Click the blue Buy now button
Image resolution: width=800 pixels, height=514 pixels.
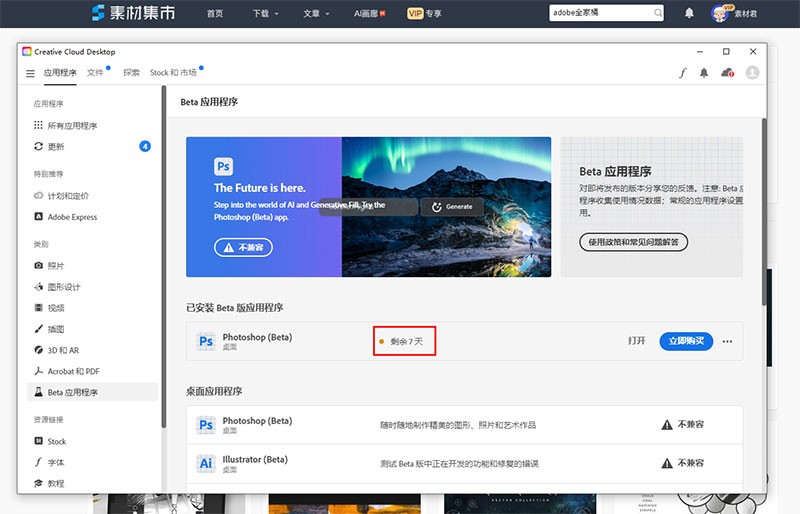(686, 341)
